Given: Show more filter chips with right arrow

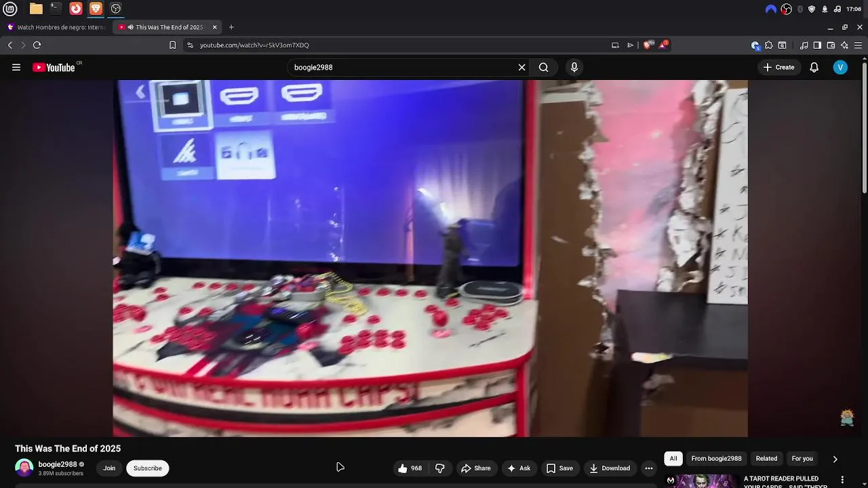Looking at the screenshot, I should (835, 459).
